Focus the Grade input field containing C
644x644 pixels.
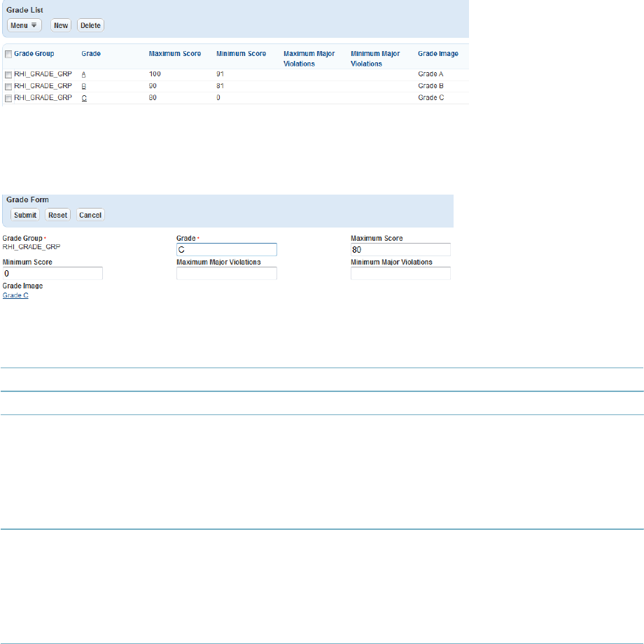pyautogui.click(x=227, y=250)
